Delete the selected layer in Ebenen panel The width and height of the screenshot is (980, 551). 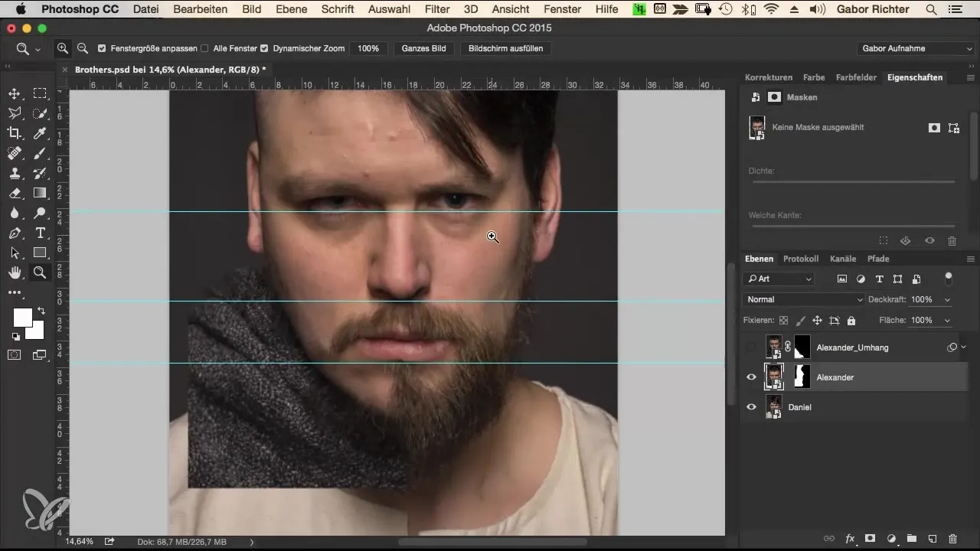(x=952, y=539)
